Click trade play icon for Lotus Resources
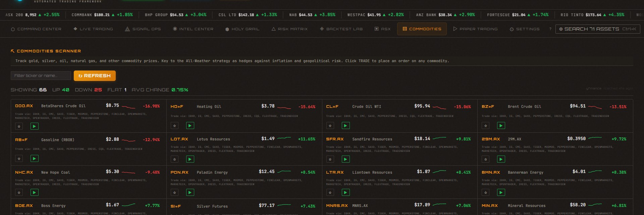Screen dimensions: 644x215 (x=190, y=159)
